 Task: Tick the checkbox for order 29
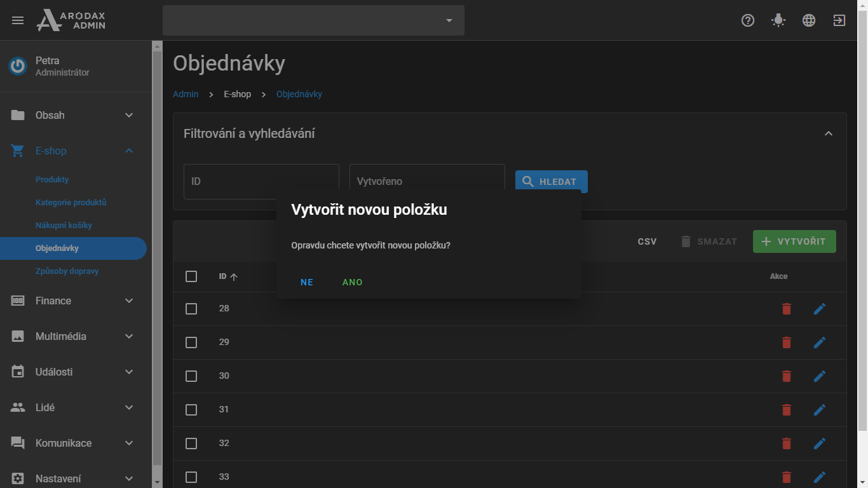[x=191, y=342]
